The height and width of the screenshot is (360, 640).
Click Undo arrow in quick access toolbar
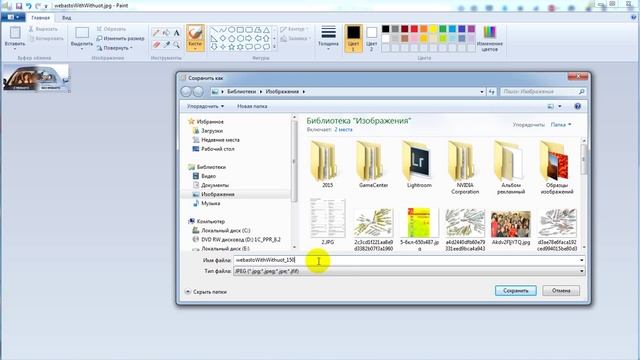pyautogui.click(x=29, y=6)
